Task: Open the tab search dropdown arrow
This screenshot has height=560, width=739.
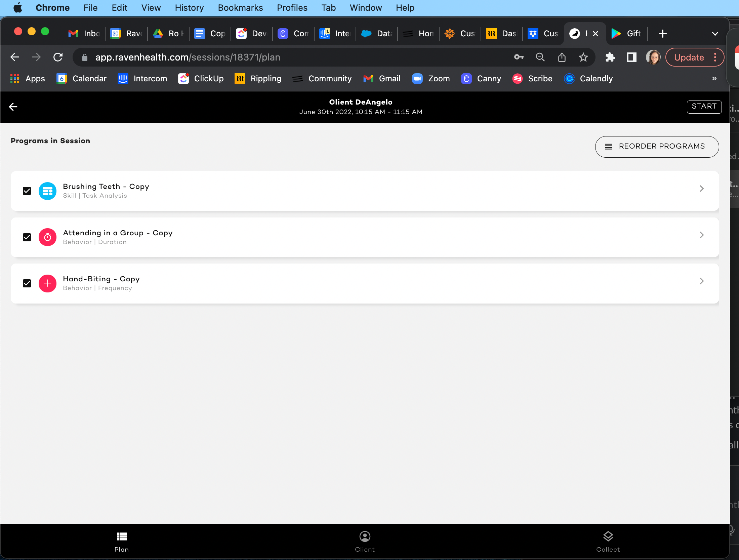Action: (715, 34)
